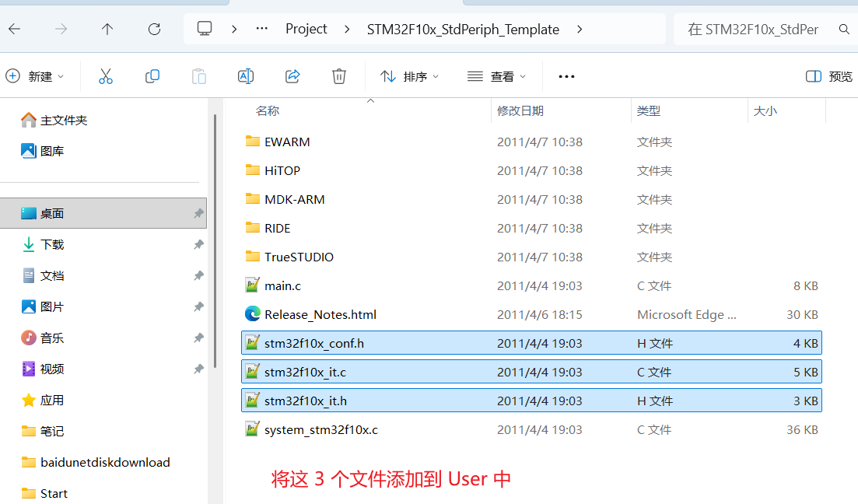The width and height of the screenshot is (858, 504).
Task: Select the main.c file
Action: tap(531, 285)
